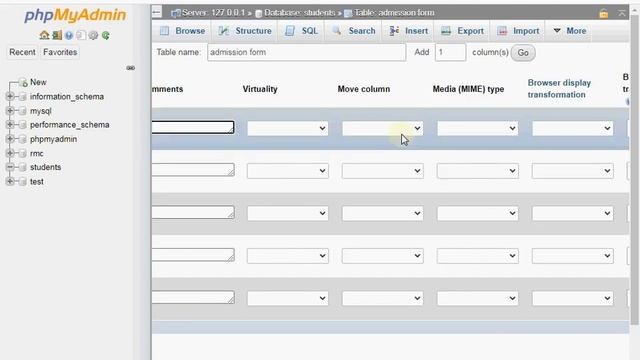The width and height of the screenshot is (640, 360).
Task: Open phpMyAdmin documentation blue help icon
Action: (x=69, y=36)
